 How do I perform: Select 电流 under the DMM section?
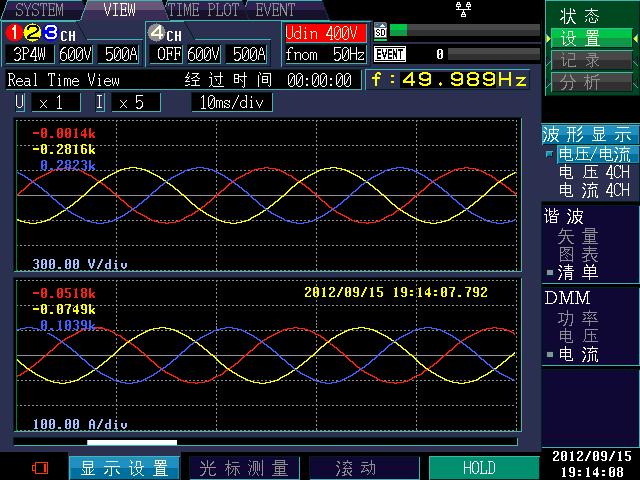[x=578, y=354]
